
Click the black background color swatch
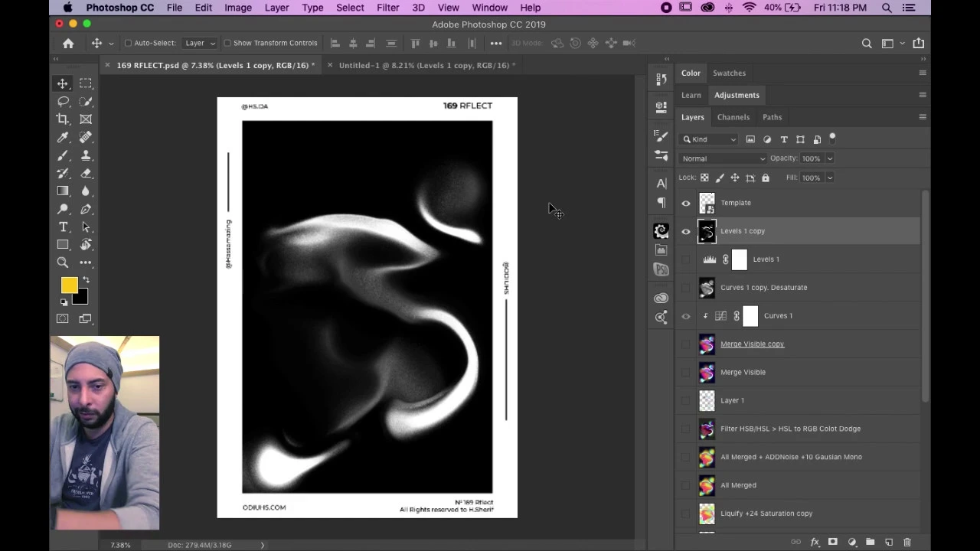pyautogui.click(x=82, y=298)
